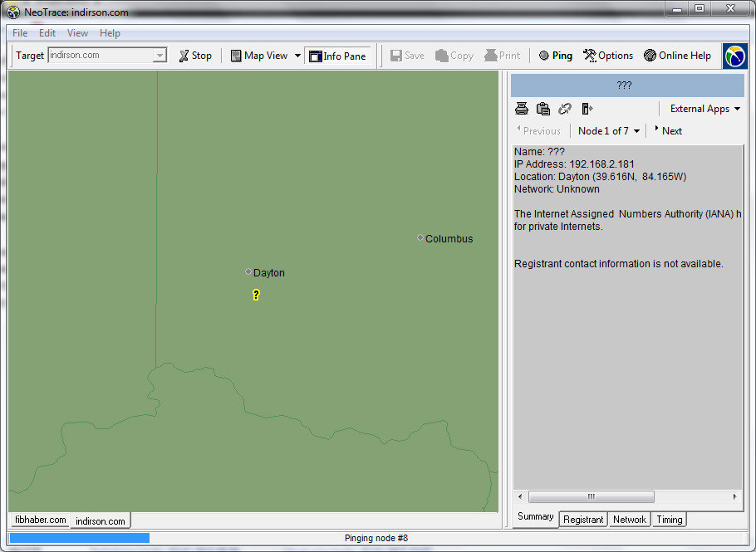Click the Columbus city marker
The height and width of the screenshot is (552, 756).
420,237
